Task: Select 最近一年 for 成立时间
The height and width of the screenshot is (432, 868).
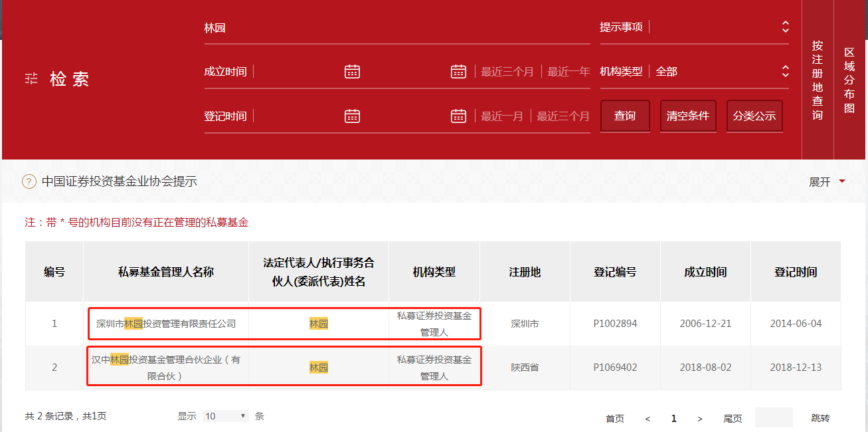Action: click(x=568, y=72)
